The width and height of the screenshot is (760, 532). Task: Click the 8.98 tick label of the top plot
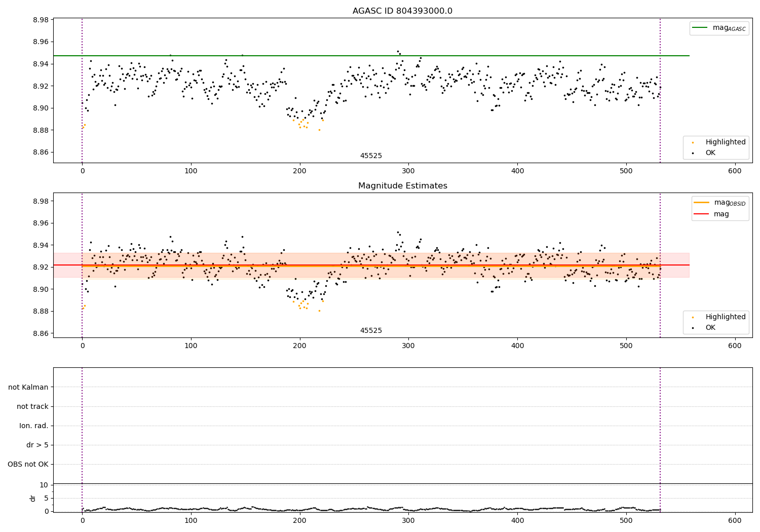click(41, 20)
